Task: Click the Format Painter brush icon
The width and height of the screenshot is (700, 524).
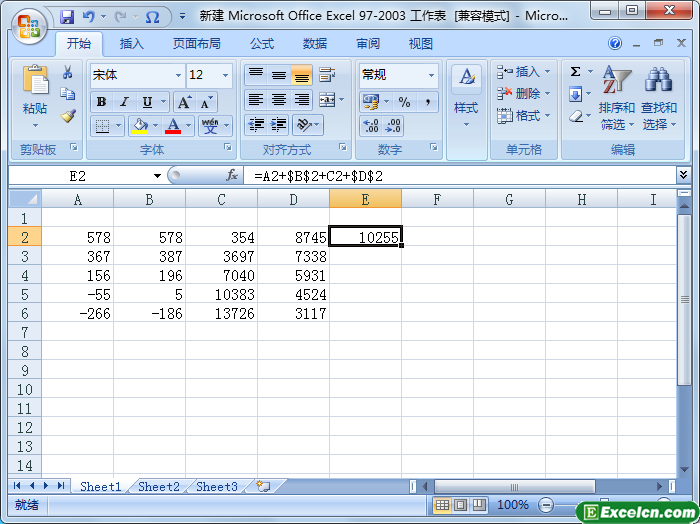Action: coord(67,116)
